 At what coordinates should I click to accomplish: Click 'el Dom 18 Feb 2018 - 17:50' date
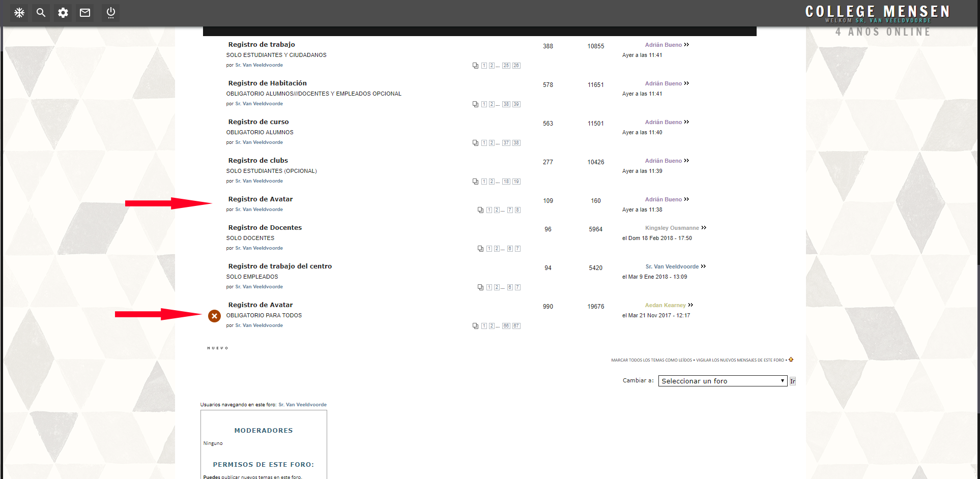[657, 238]
